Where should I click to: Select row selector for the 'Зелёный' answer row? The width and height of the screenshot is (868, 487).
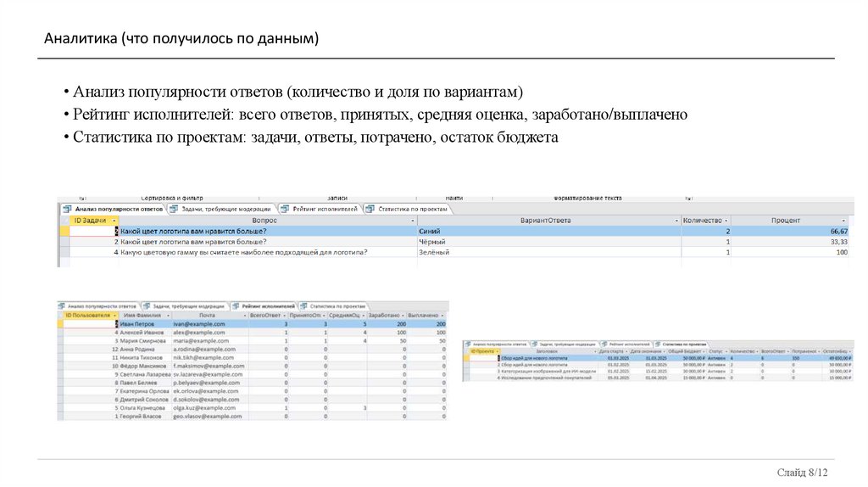64,252
